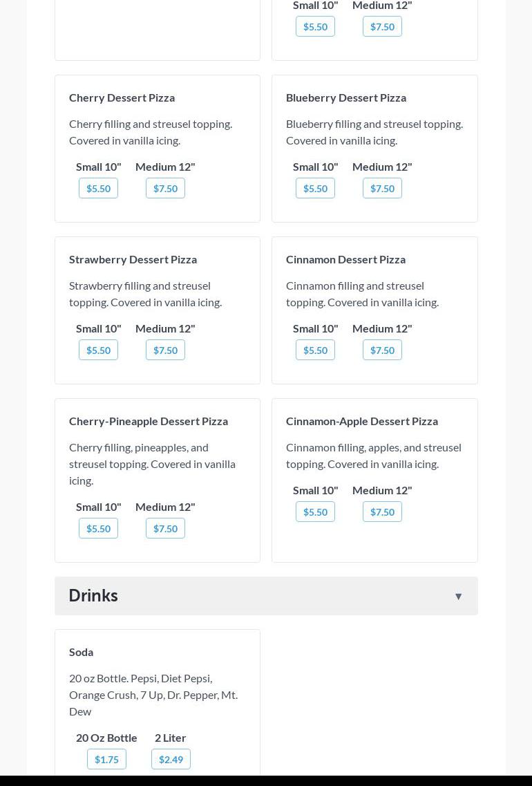Choose Blueberry Dessert Pizza Medium $7.50
Viewport: 532px width, 786px height.
click(x=382, y=188)
